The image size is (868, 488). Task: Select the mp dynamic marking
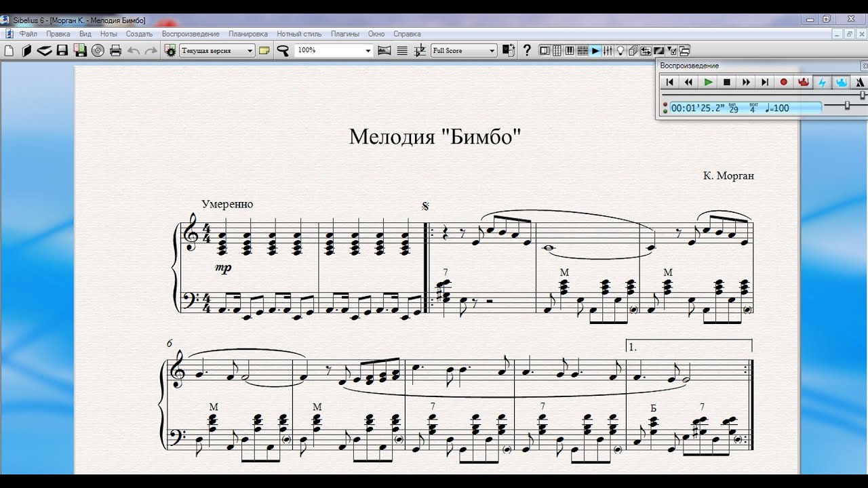[223, 268]
